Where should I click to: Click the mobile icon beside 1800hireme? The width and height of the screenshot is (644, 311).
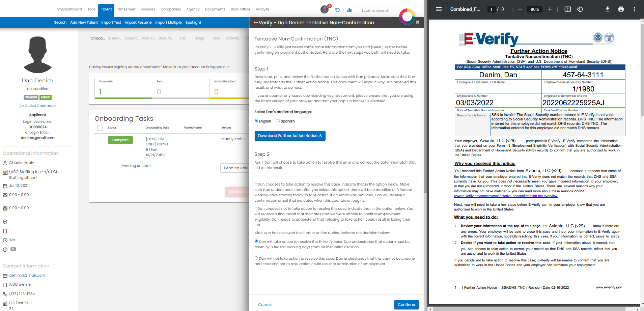(x=5, y=285)
